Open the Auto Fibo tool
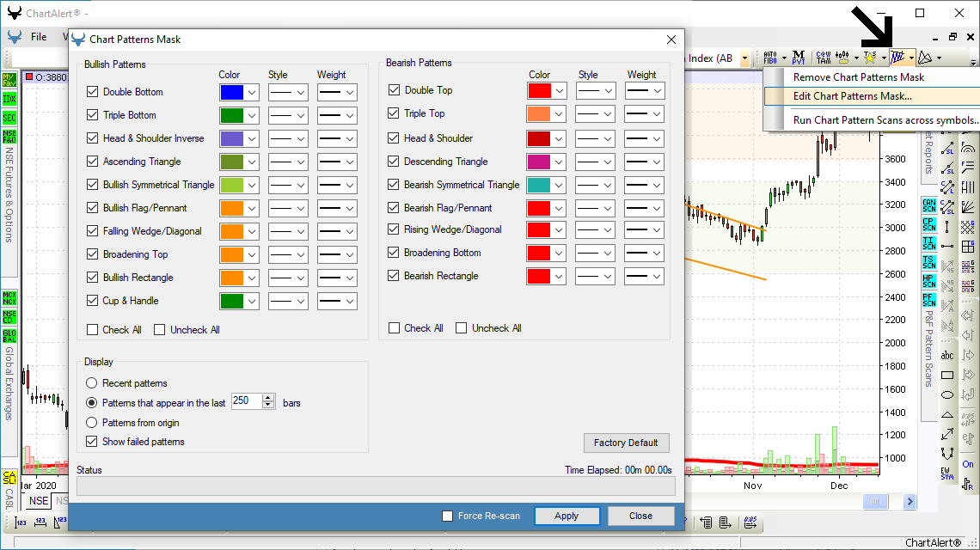Image resolution: width=980 pixels, height=550 pixels. click(x=770, y=58)
